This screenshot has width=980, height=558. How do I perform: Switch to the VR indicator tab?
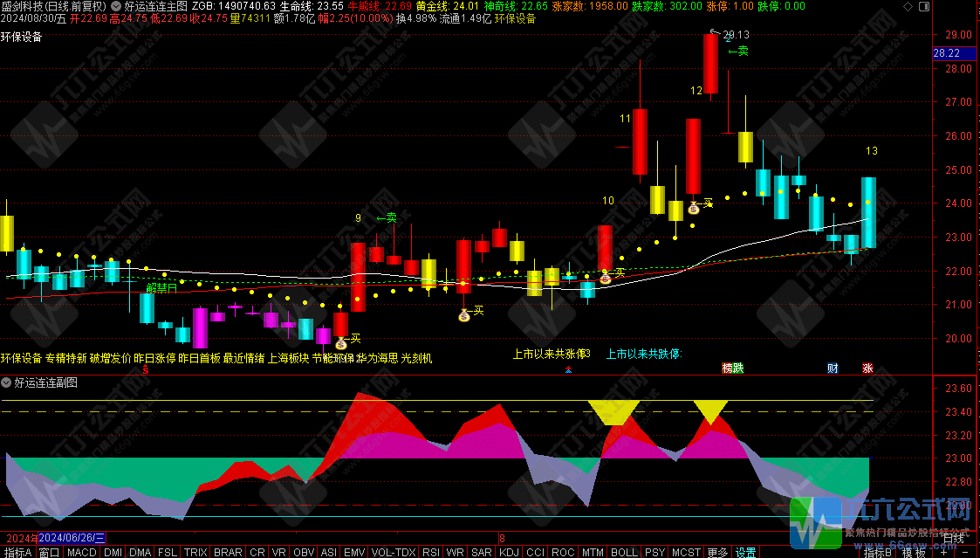point(278,553)
